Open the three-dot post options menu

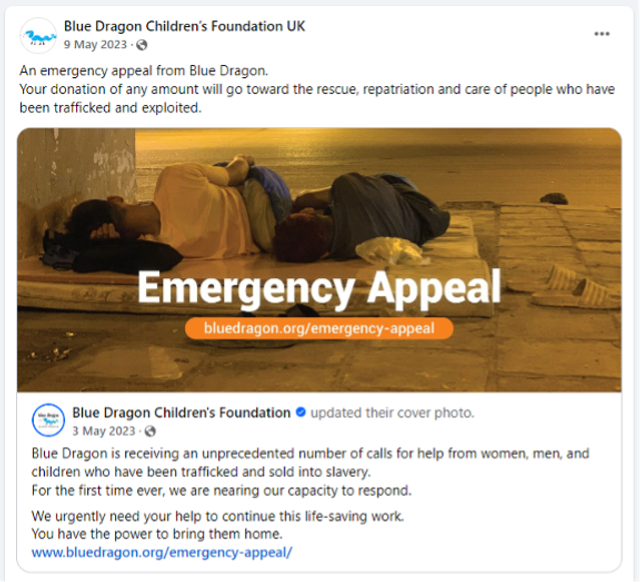(x=602, y=34)
